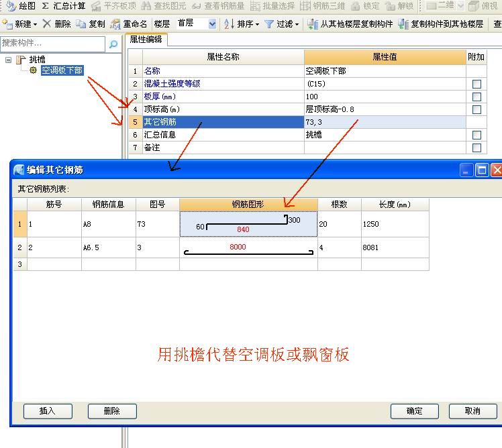Cancel with the 取消 button
This screenshot has height=448, width=502.
point(473,411)
